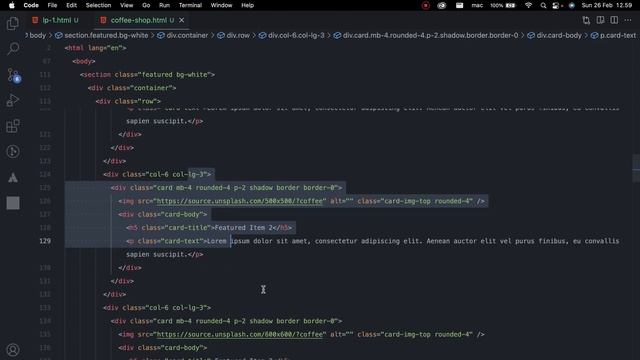The width and height of the screenshot is (640, 360).
Task: Click the date and time in menu bar
Action: (607, 5)
